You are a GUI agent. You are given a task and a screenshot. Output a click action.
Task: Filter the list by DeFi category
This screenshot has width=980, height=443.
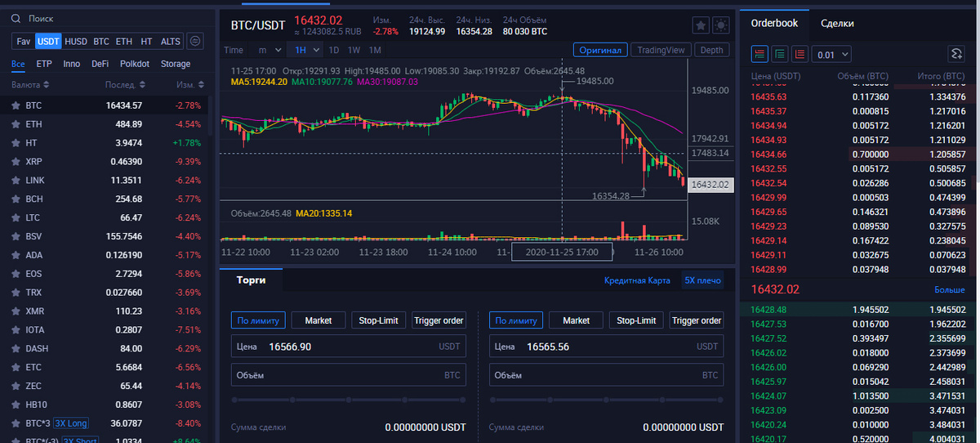(100, 64)
